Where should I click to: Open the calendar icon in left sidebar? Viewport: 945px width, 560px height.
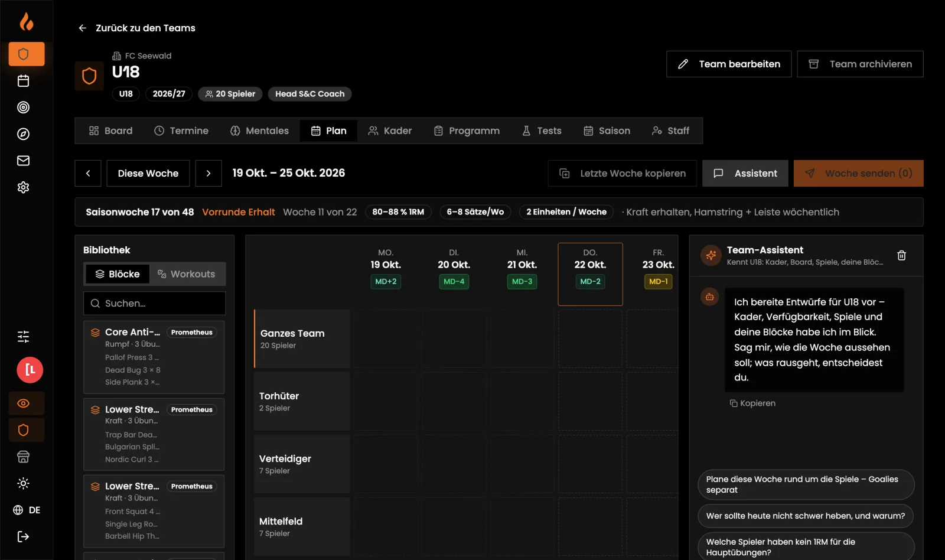click(x=23, y=81)
